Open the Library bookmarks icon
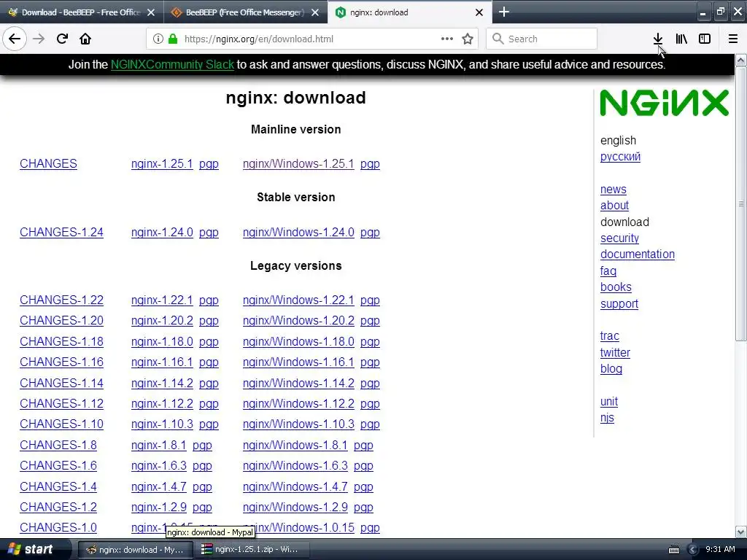The height and width of the screenshot is (560, 747). 681,39
